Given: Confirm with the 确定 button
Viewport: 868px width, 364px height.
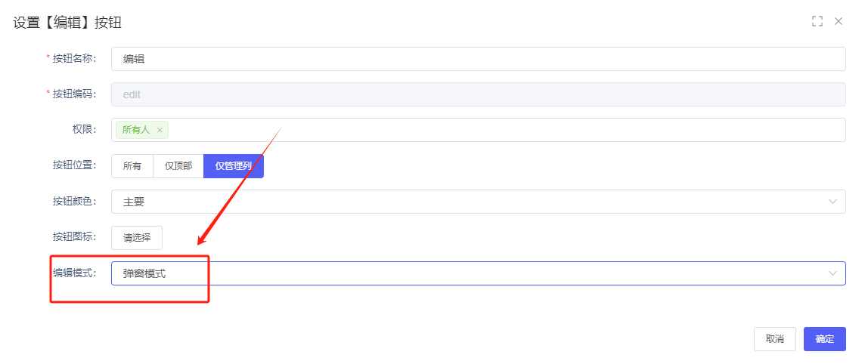Looking at the screenshot, I should 824,339.
